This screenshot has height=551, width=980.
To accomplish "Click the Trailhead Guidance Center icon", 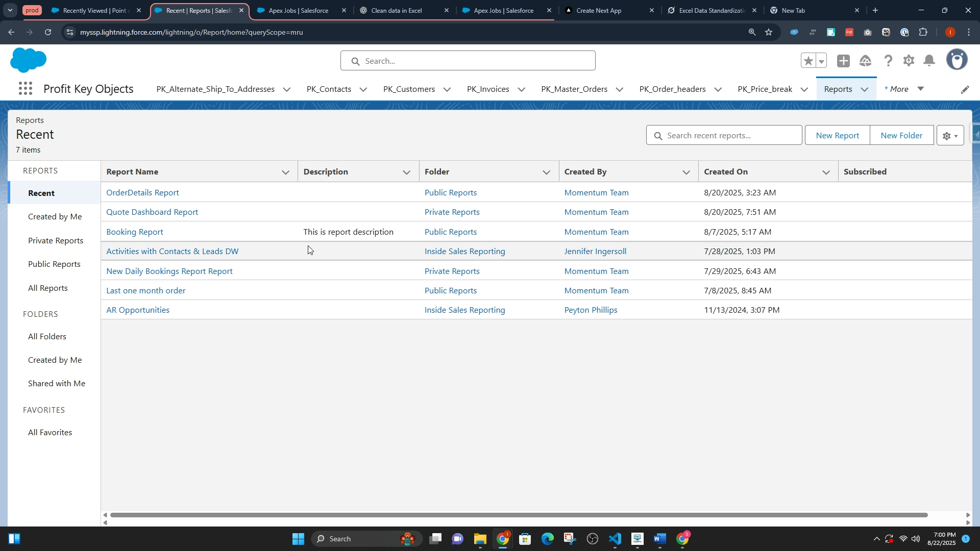I will pos(865,61).
